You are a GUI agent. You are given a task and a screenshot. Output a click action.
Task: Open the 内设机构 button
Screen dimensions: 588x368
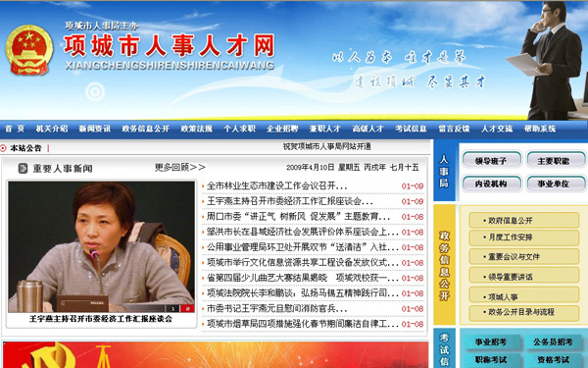coord(491,184)
